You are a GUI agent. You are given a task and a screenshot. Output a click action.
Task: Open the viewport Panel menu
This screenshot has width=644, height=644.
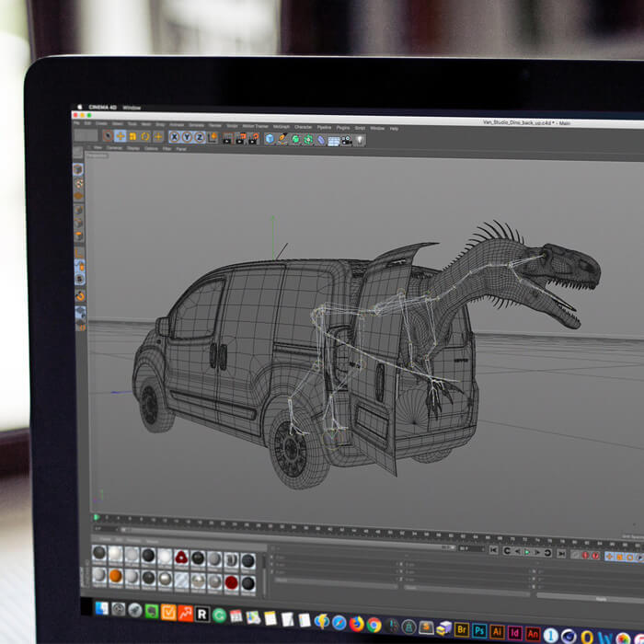click(x=181, y=149)
